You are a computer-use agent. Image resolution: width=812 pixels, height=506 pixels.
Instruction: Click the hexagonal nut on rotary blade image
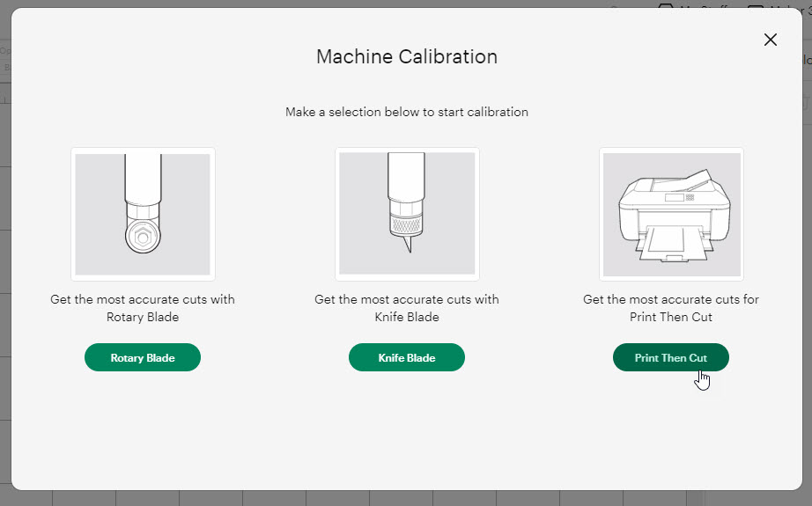pyautogui.click(x=143, y=238)
